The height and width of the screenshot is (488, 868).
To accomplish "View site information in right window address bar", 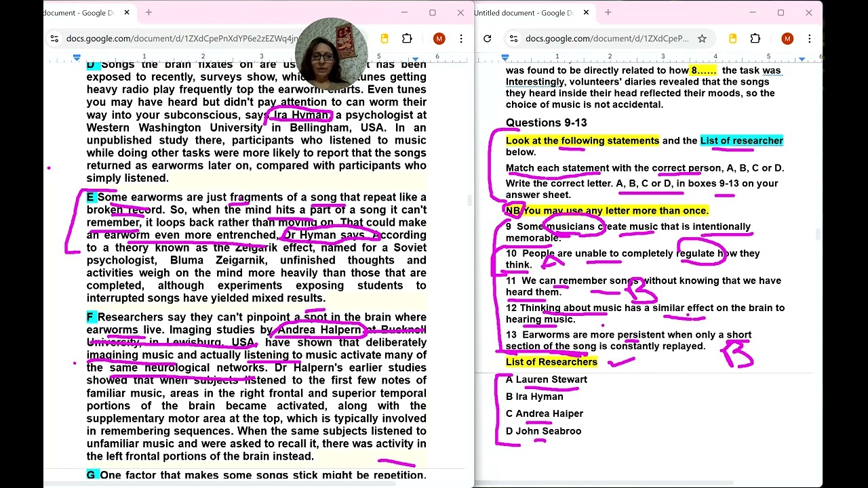I will [x=513, y=39].
